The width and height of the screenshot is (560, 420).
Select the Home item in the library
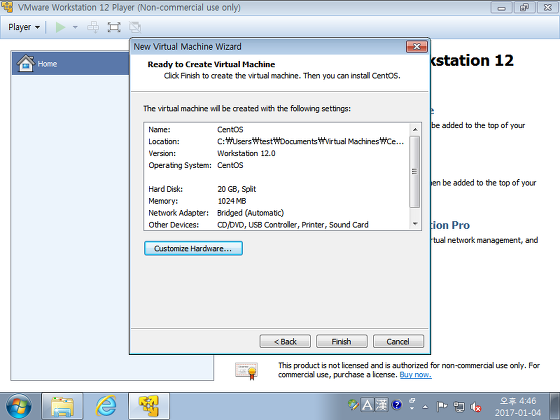[x=71, y=64]
